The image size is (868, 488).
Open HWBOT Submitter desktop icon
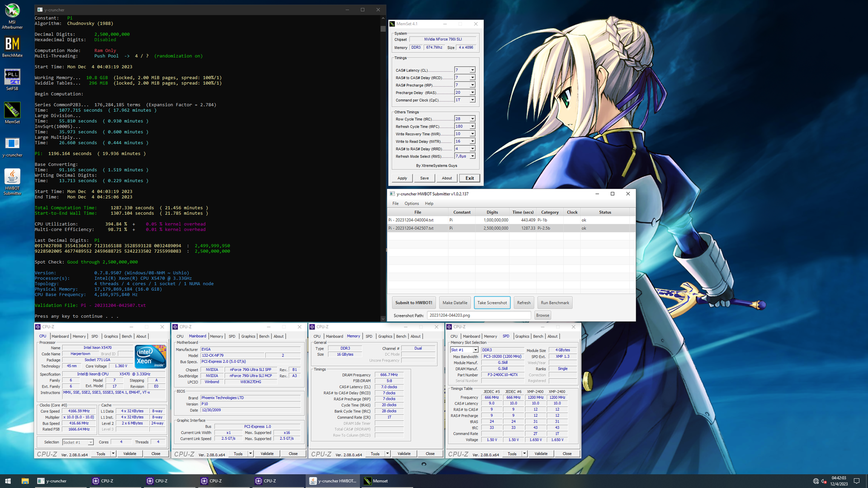pyautogui.click(x=12, y=182)
